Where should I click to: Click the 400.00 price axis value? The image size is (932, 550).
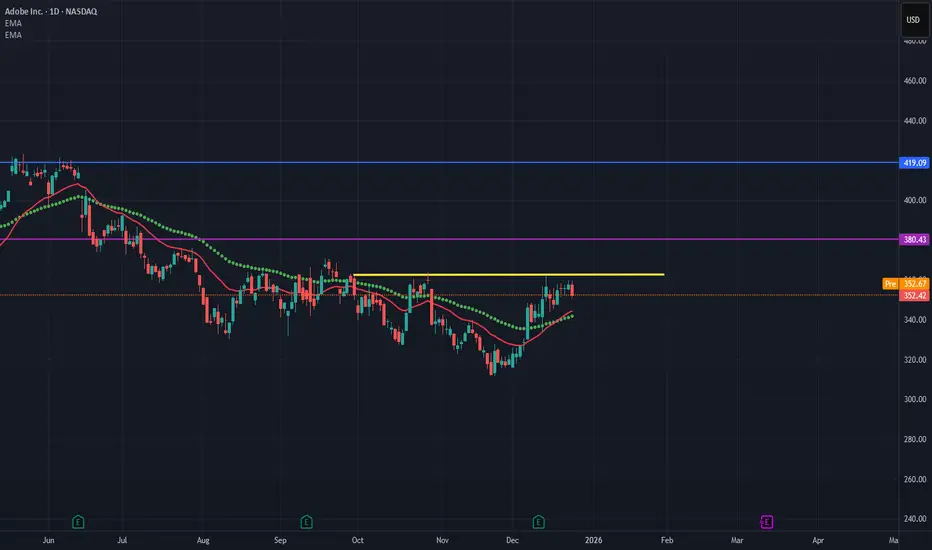[915, 200]
